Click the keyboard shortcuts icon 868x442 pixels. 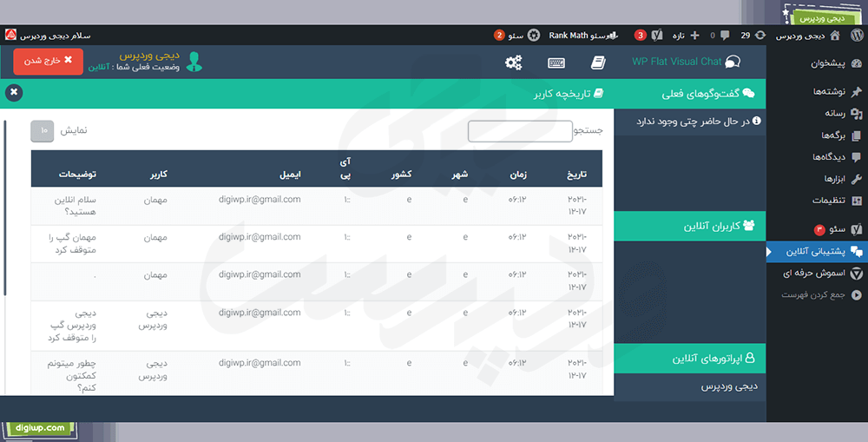coord(556,63)
